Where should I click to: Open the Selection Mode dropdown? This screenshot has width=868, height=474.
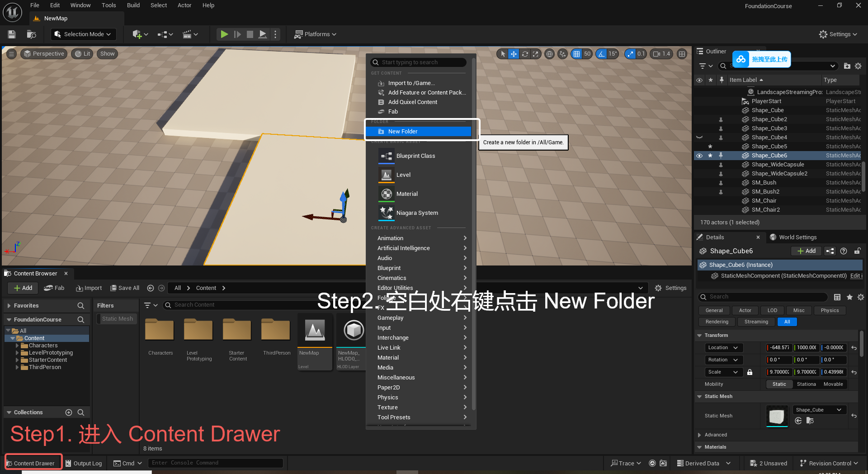(x=83, y=34)
